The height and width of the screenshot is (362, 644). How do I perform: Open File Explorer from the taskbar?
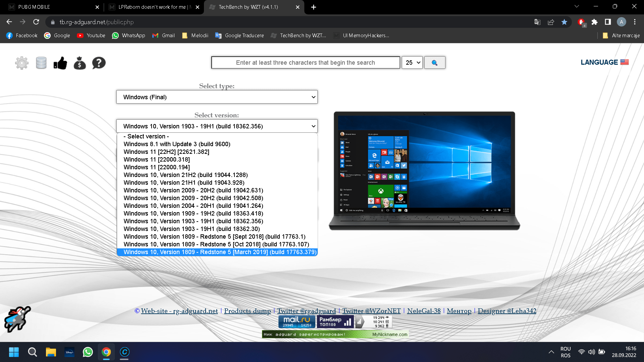click(x=51, y=352)
